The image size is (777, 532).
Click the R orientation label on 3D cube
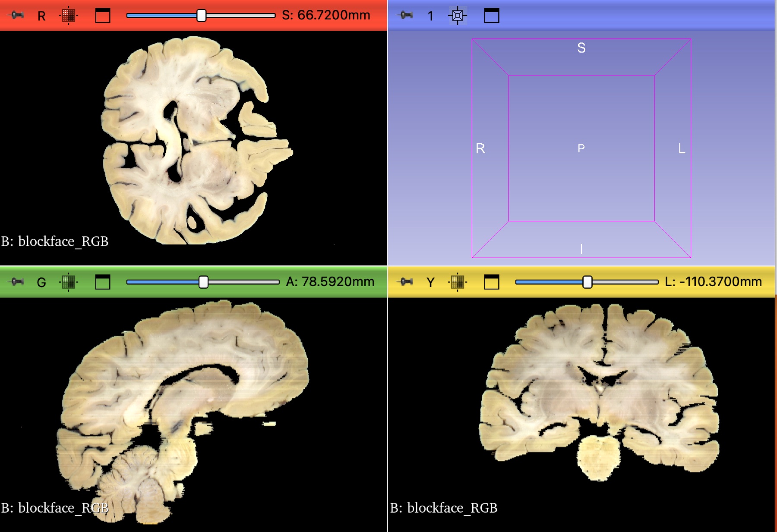point(480,148)
